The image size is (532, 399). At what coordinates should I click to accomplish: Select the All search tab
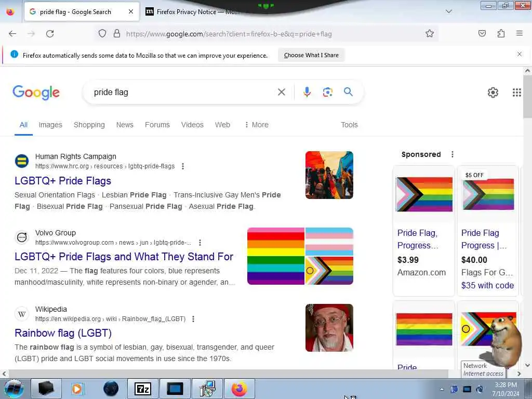click(x=23, y=125)
